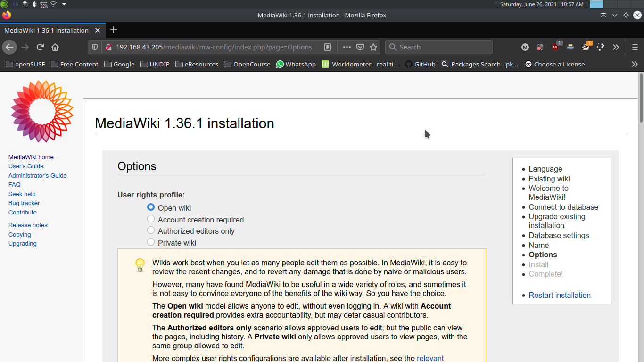
Task: Open the openSUSE gecko launcher icon
Action: pyautogui.click(x=4, y=4)
